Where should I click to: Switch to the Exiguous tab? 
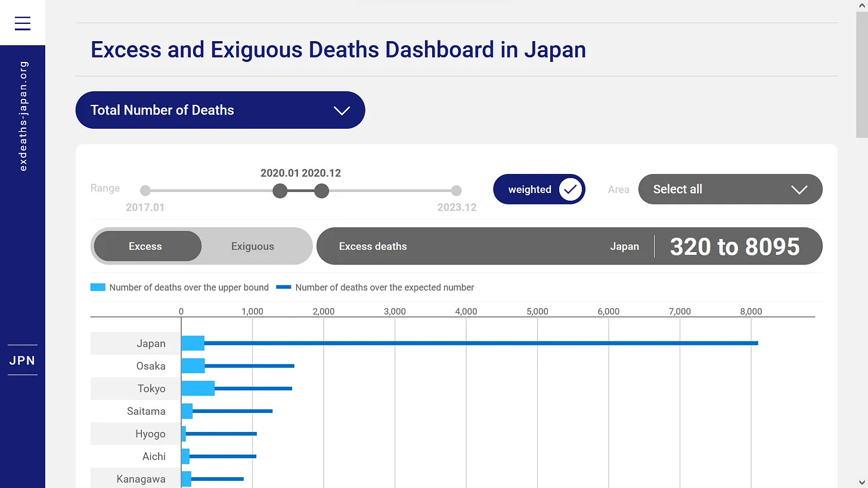pyautogui.click(x=253, y=246)
